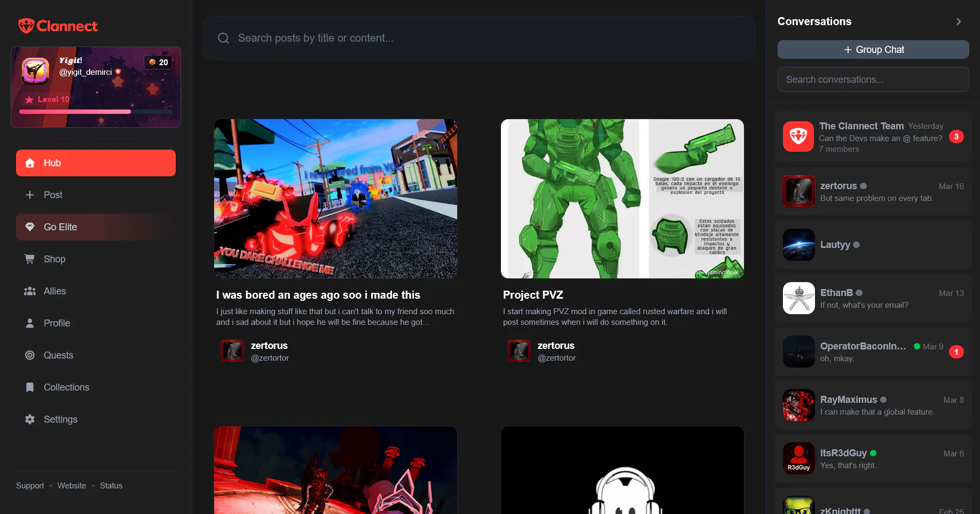Click the shopping cart Shop icon

pos(30,259)
